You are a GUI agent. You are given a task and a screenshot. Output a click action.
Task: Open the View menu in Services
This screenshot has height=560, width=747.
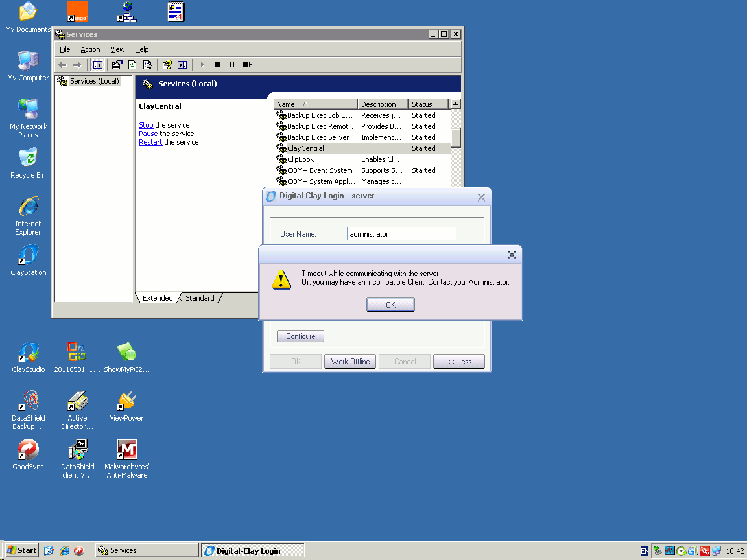click(x=117, y=49)
